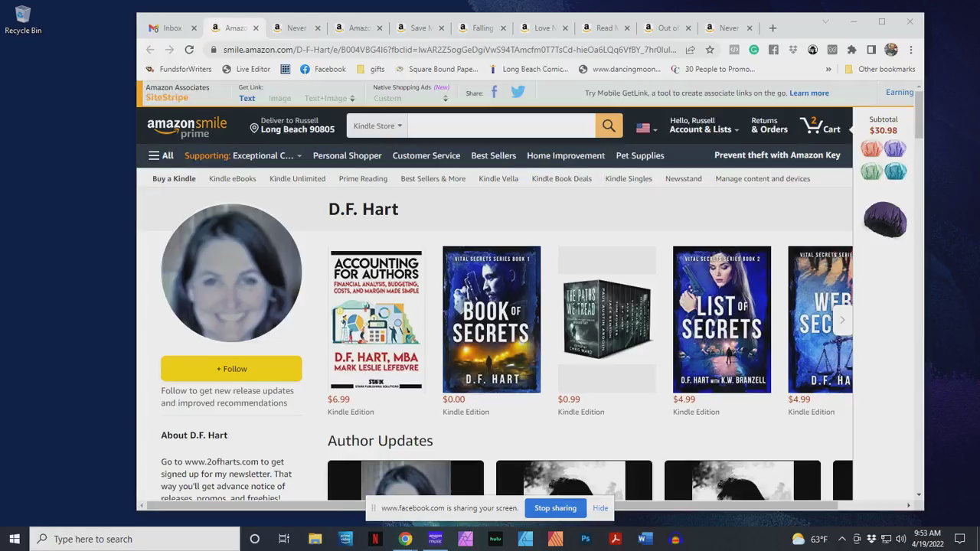Open Google Chrome in the taskbar
Screen dimensions: 980x551
coord(405,539)
